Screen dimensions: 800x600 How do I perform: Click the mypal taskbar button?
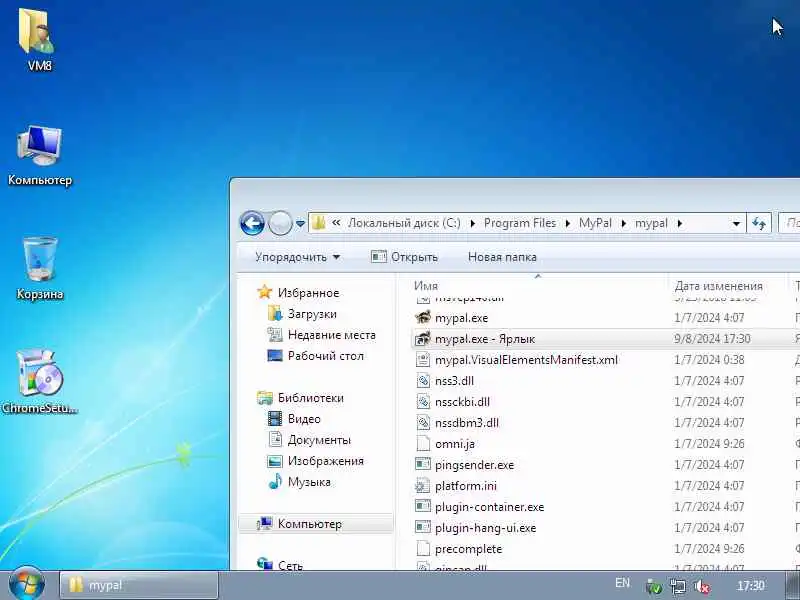click(139, 585)
